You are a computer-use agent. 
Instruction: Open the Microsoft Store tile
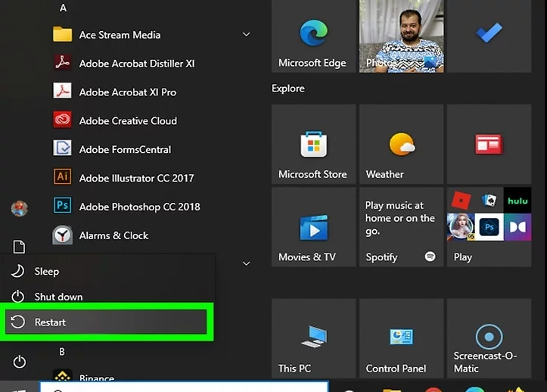pyautogui.click(x=313, y=146)
